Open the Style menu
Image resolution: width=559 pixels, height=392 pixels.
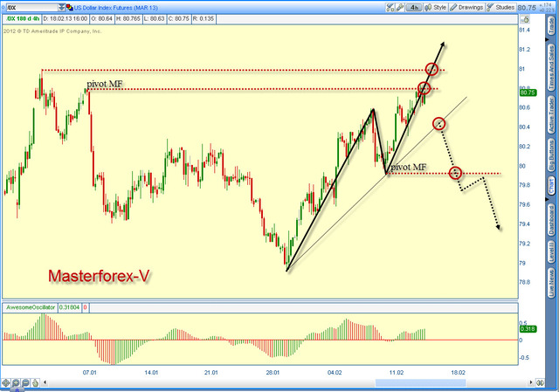click(x=436, y=7)
